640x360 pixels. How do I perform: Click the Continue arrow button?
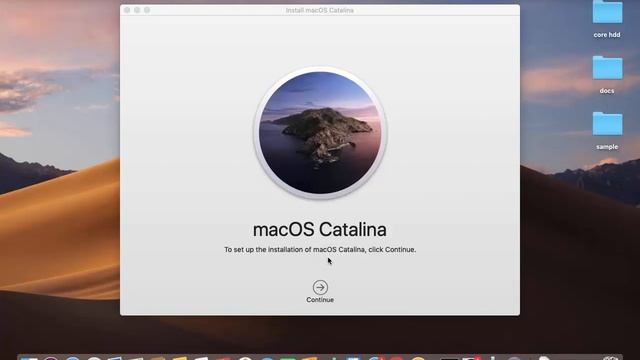320,287
